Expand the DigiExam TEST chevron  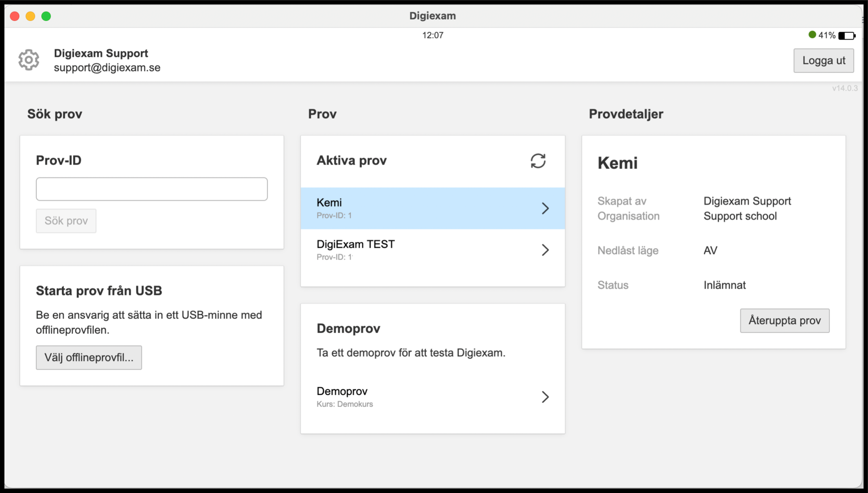(x=545, y=250)
